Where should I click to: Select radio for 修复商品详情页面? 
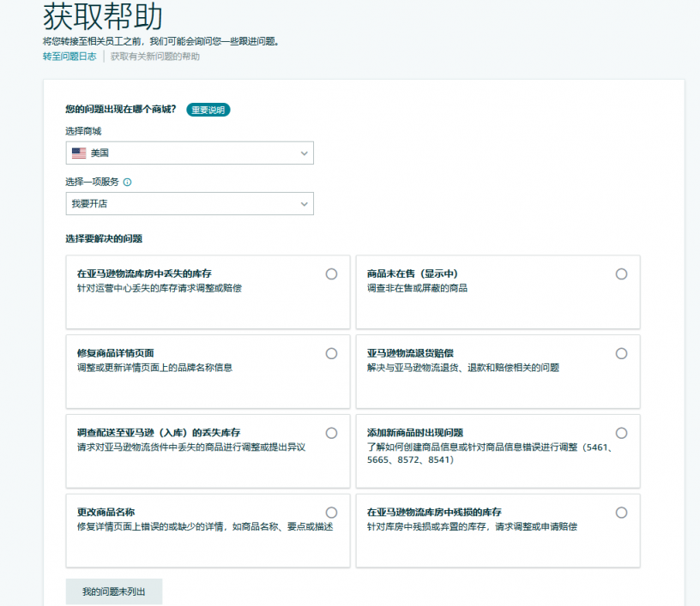(331, 354)
